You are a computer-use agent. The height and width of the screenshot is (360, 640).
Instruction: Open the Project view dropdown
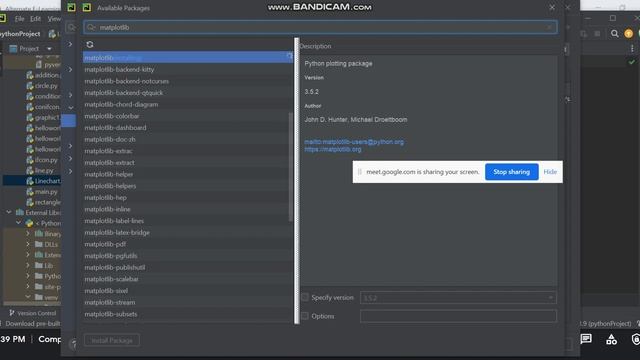pyautogui.click(x=49, y=49)
